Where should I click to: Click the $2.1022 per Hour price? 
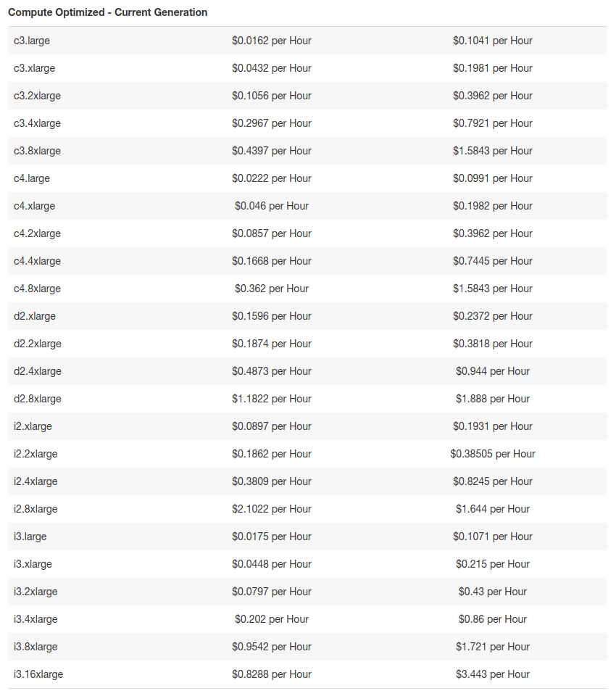click(x=272, y=509)
